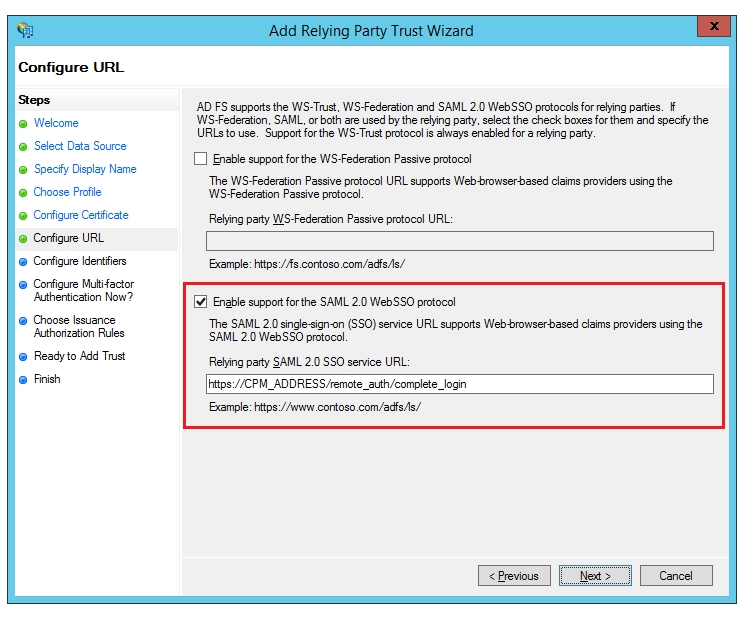Click the wizard icon in title bar
This screenshot has width=749, height=617.
click(25, 30)
